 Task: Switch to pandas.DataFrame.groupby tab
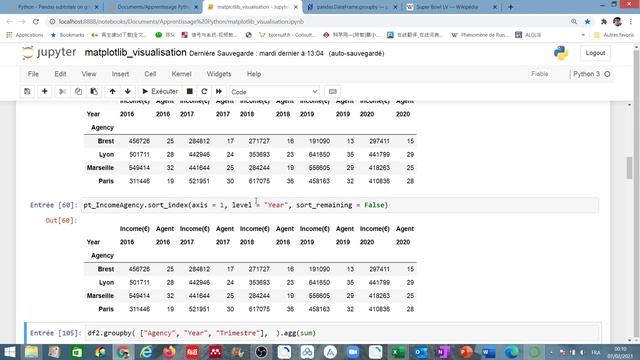(352, 7)
